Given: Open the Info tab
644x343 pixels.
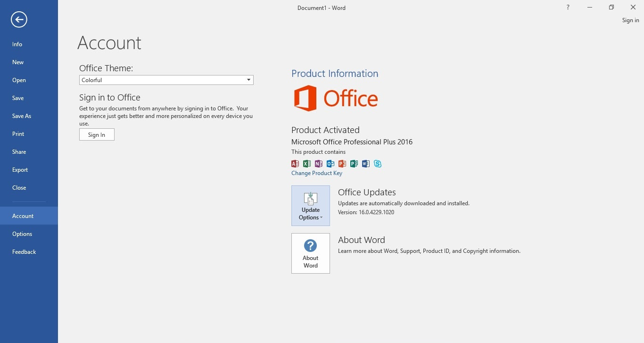Looking at the screenshot, I should (x=29, y=44).
